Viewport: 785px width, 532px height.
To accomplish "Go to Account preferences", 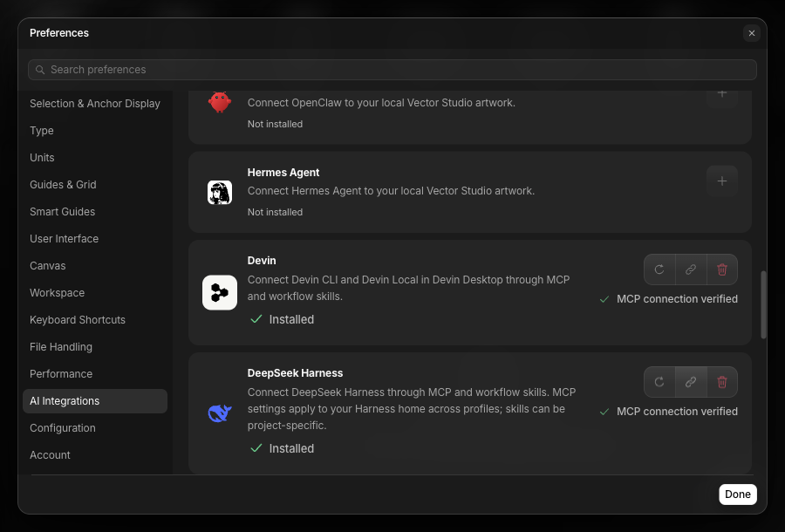I will tap(95, 455).
